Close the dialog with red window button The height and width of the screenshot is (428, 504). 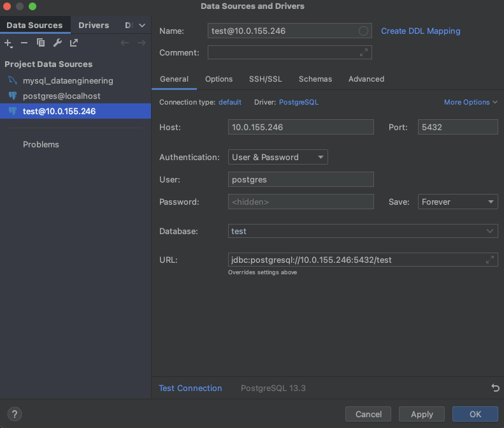point(7,6)
